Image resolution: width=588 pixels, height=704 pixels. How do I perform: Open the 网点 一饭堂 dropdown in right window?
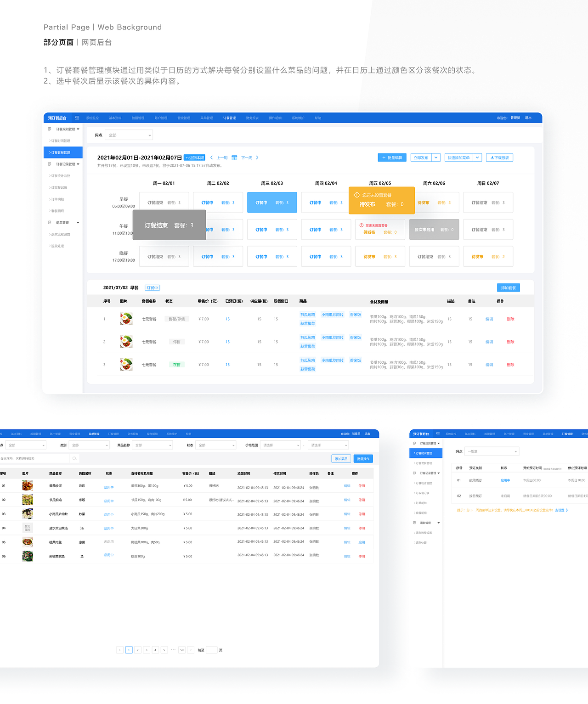tap(492, 451)
